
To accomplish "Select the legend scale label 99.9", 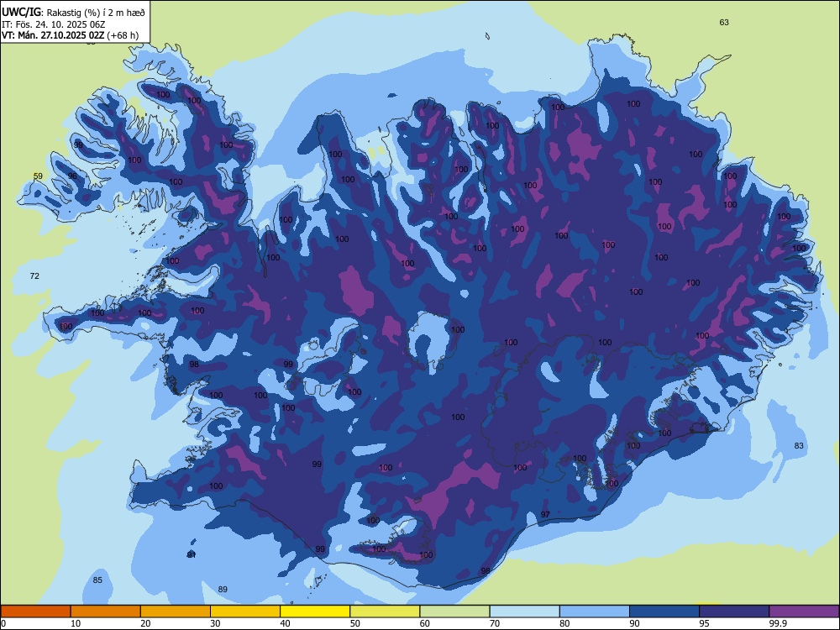I will (x=777, y=623).
